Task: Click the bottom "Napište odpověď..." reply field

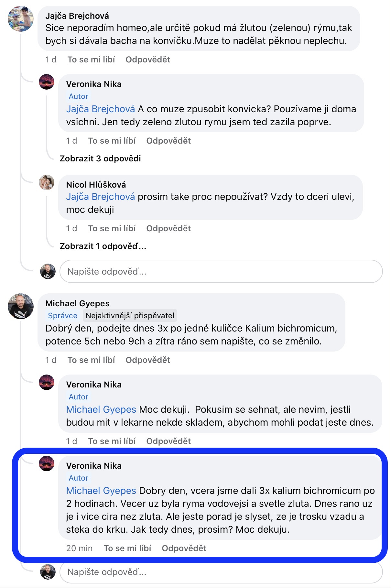Action: (221, 572)
